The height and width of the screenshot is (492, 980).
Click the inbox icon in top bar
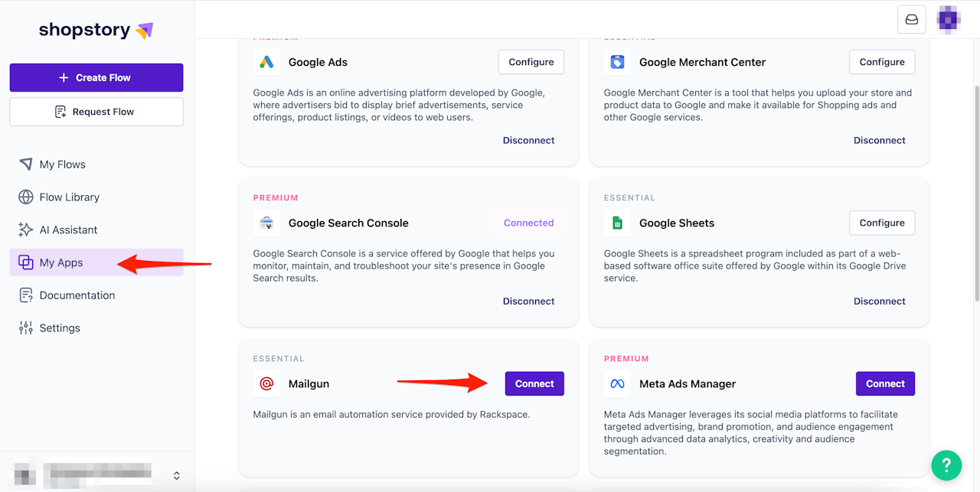912,20
